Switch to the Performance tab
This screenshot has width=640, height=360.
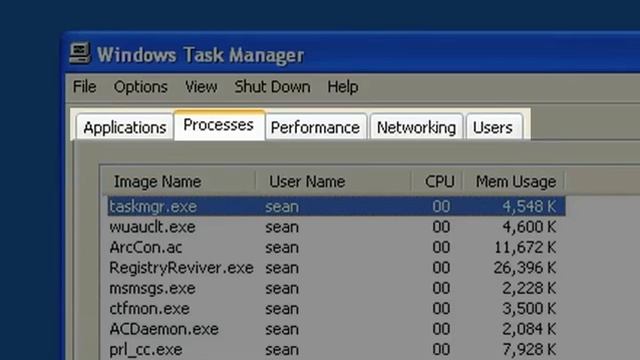point(315,127)
